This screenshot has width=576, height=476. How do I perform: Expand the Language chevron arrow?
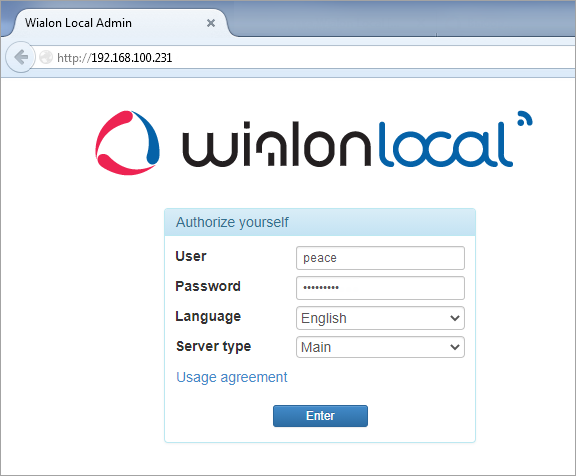point(455,318)
